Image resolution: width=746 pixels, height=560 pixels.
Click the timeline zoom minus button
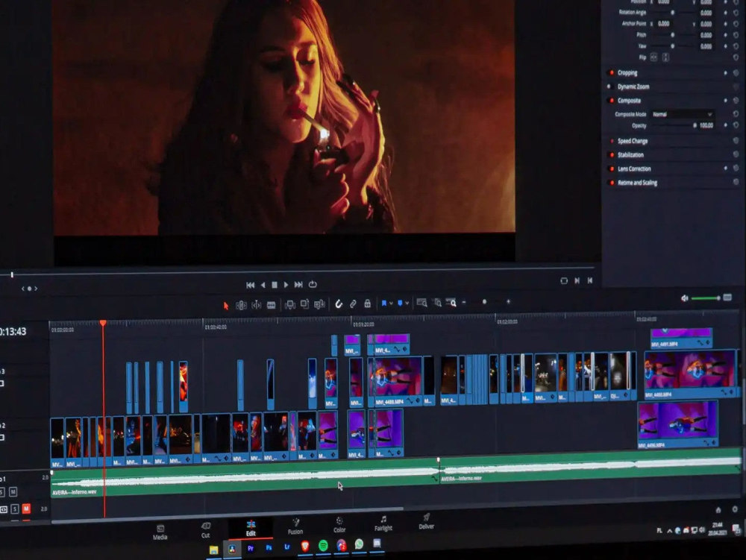pos(464,302)
